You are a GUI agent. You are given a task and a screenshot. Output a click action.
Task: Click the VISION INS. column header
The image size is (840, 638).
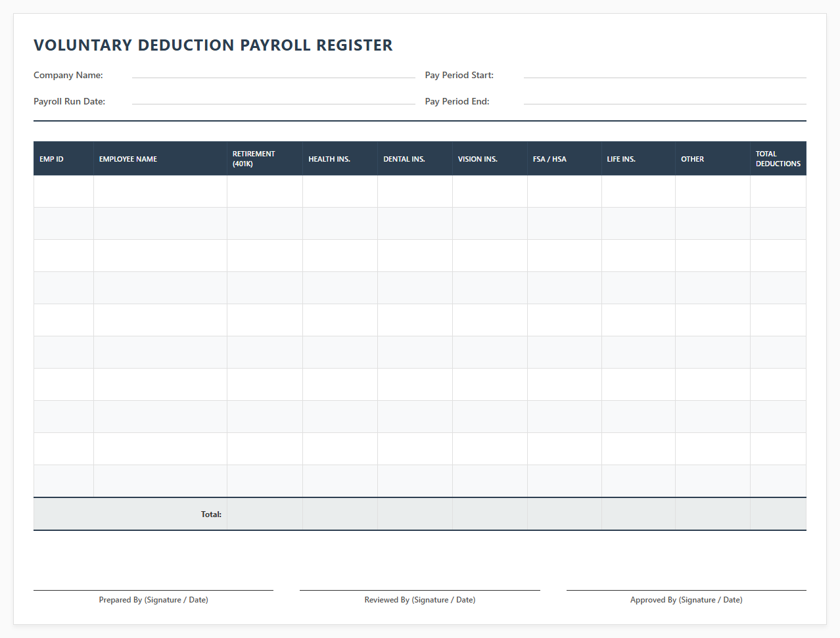(490, 158)
